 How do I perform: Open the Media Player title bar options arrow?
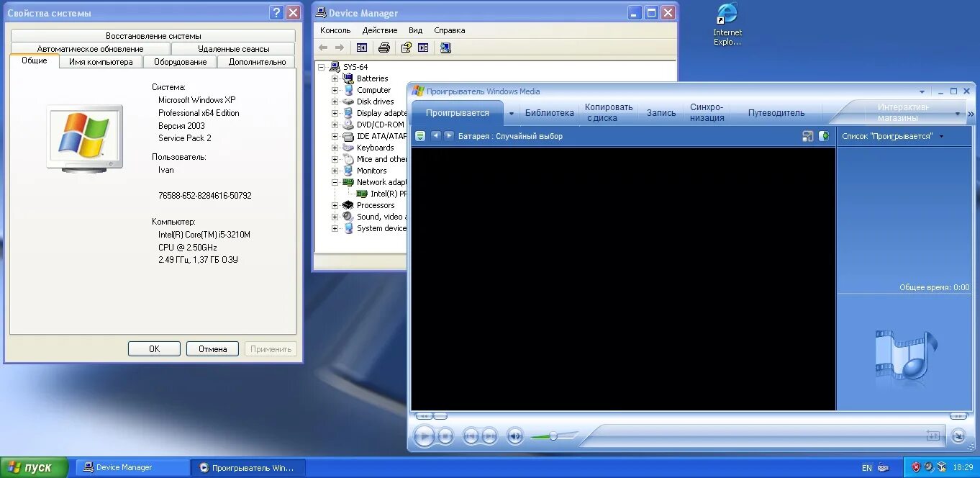[922, 92]
